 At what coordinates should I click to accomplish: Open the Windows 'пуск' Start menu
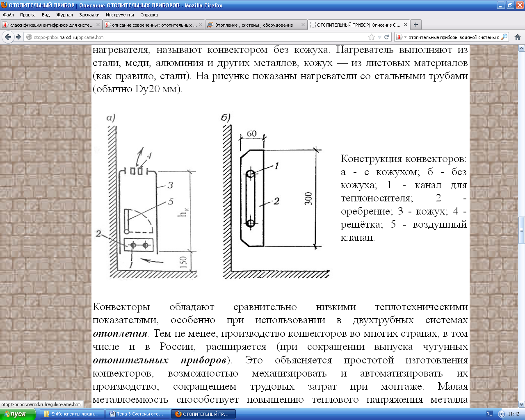[18, 414]
